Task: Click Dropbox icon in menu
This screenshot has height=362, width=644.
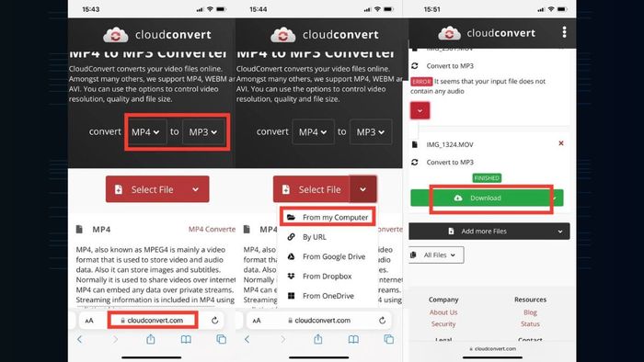Action: pyautogui.click(x=292, y=277)
